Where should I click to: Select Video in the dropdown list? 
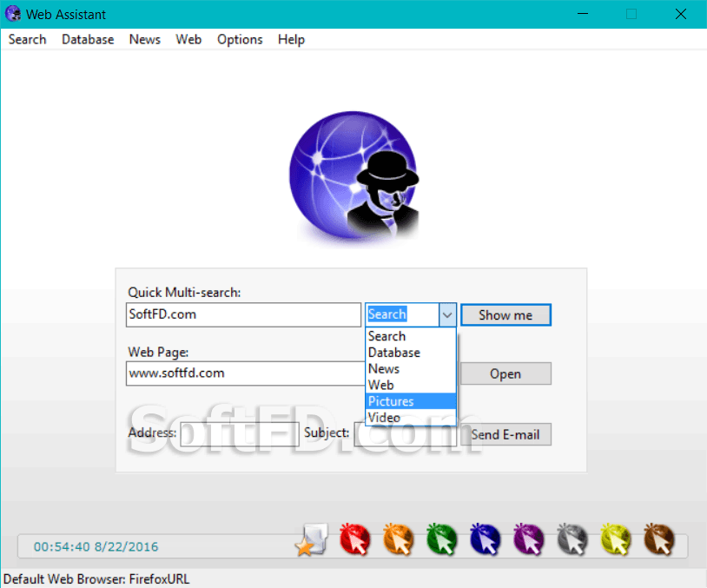[x=411, y=418]
